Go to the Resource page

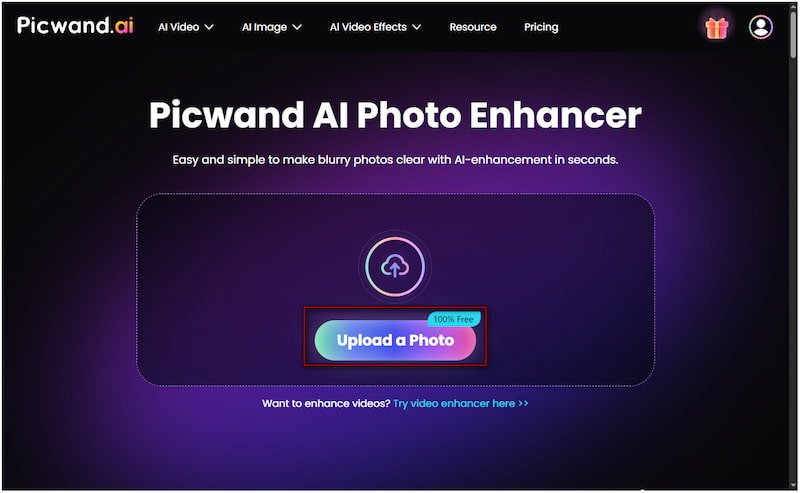click(473, 27)
